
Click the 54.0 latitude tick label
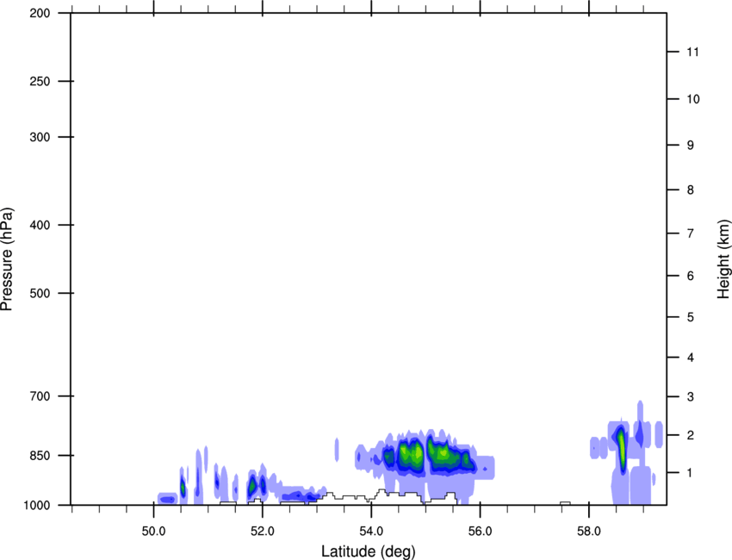point(371,531)
